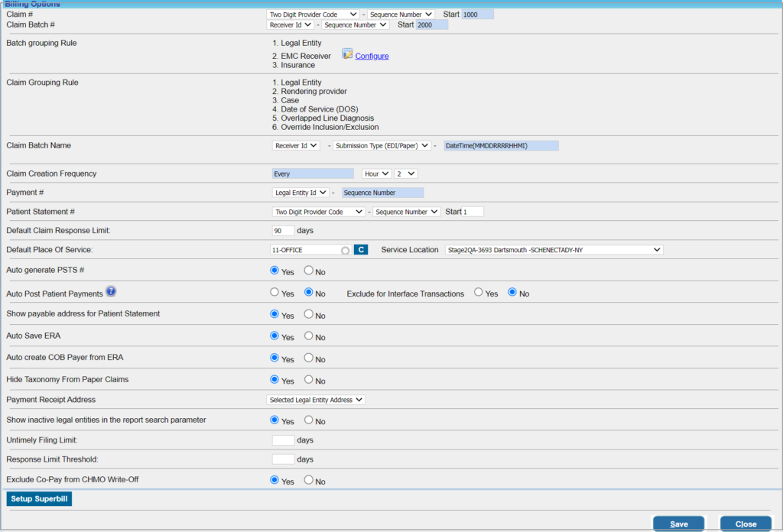Viewport: 783px width, 532px height.
Task: Click the Response Limit Threshold days field
Action: pos(283,459)
